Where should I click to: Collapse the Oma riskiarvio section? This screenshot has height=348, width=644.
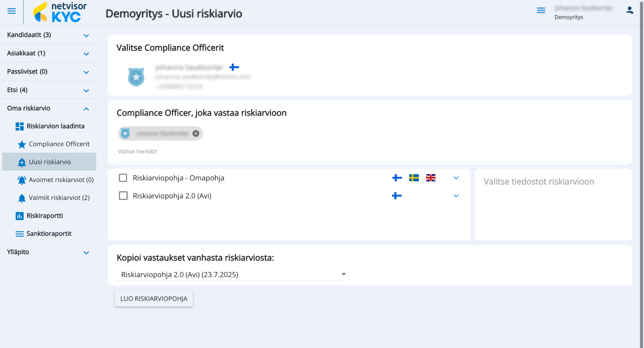coord(86,109)
